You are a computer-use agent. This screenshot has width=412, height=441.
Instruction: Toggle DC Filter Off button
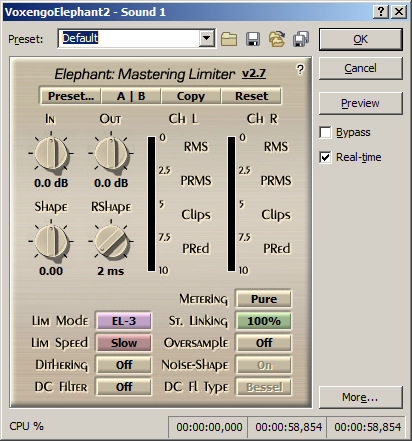124,387
